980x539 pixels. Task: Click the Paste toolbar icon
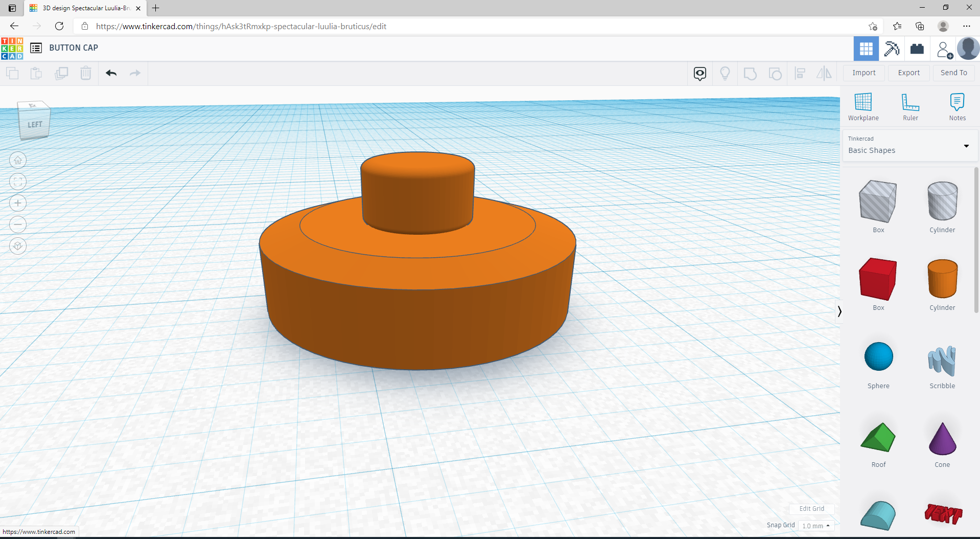(x=36, y=73)
